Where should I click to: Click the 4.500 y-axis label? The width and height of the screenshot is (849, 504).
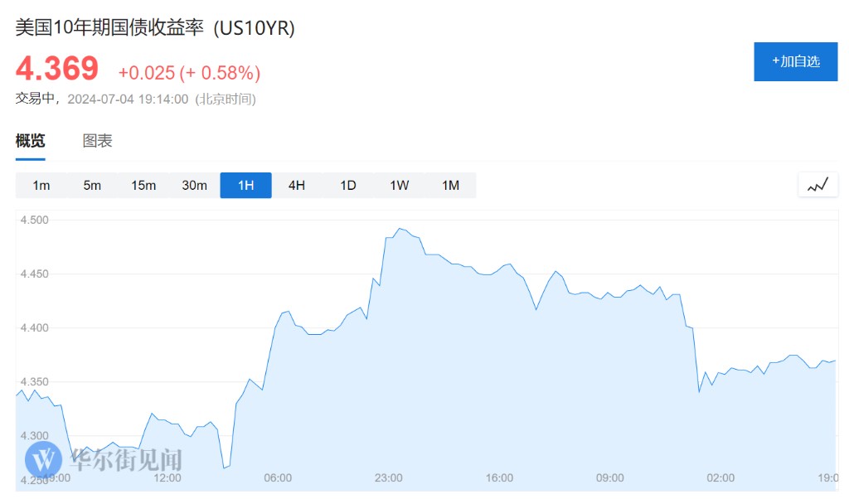click(x=36, y=220)
